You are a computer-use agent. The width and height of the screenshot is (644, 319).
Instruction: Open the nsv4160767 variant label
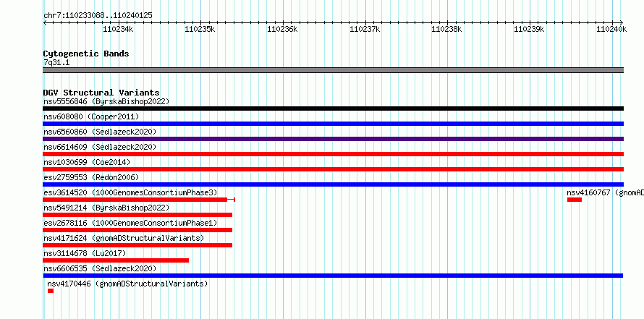(x=606, y=192)
